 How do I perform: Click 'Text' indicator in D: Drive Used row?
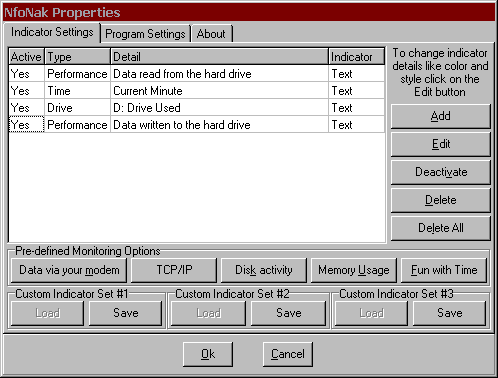pyautogui.click(x=356, y=108)
